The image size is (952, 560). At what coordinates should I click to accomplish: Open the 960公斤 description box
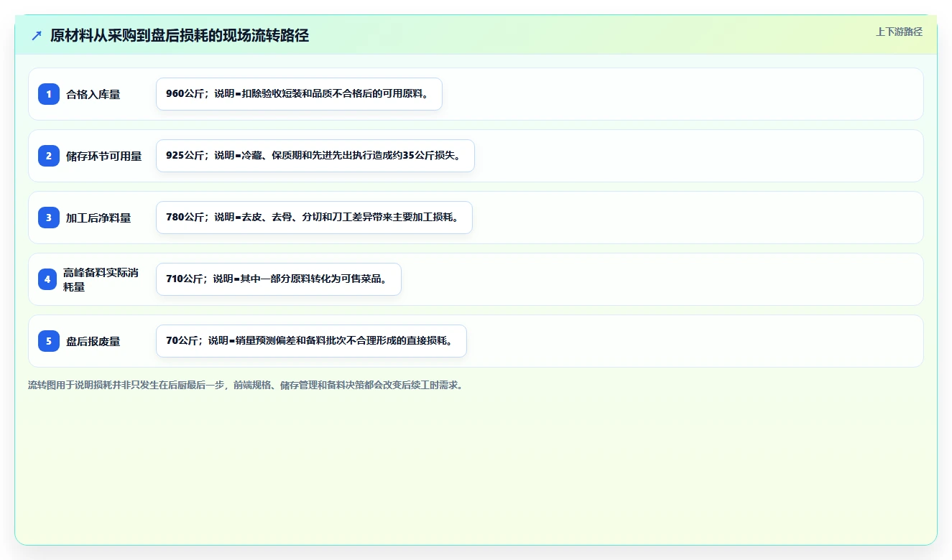[x=299, y=94]
